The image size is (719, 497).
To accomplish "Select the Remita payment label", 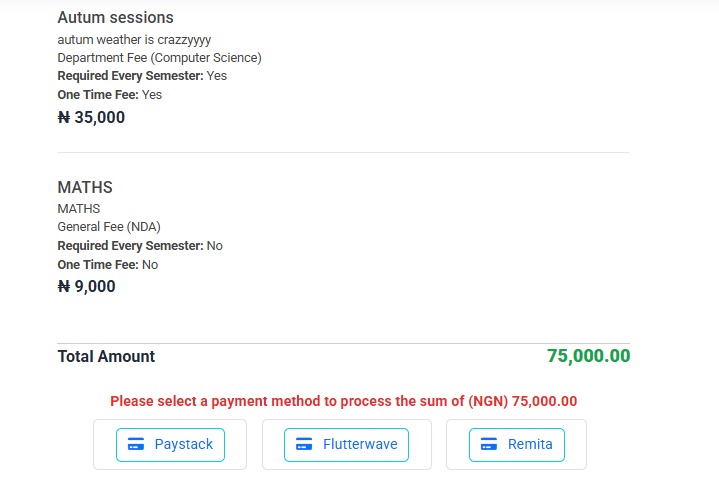I will point(530,444).
